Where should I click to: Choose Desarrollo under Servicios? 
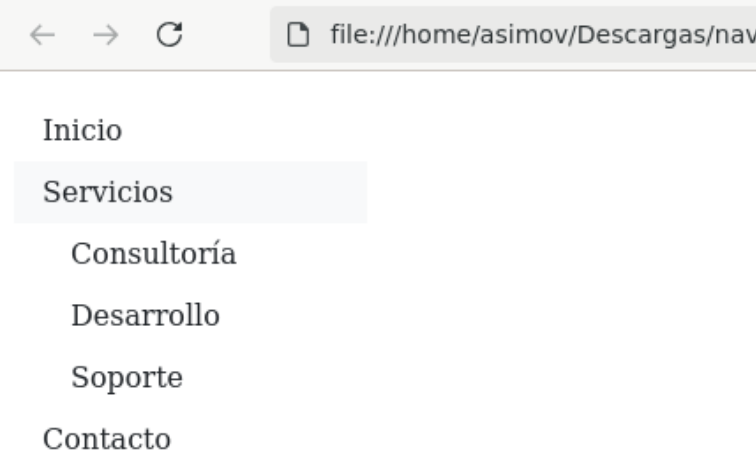point(145,316)
